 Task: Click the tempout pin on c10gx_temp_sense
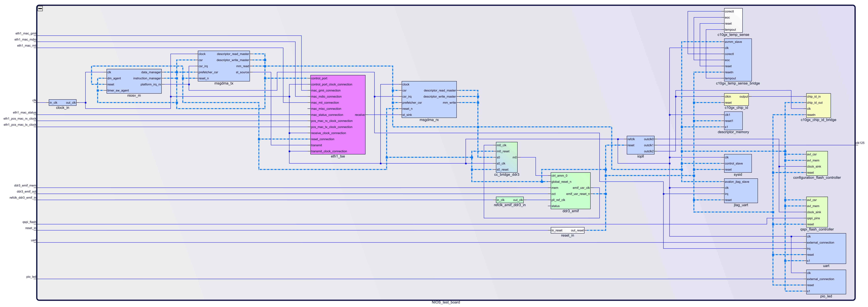coord(730,30)
